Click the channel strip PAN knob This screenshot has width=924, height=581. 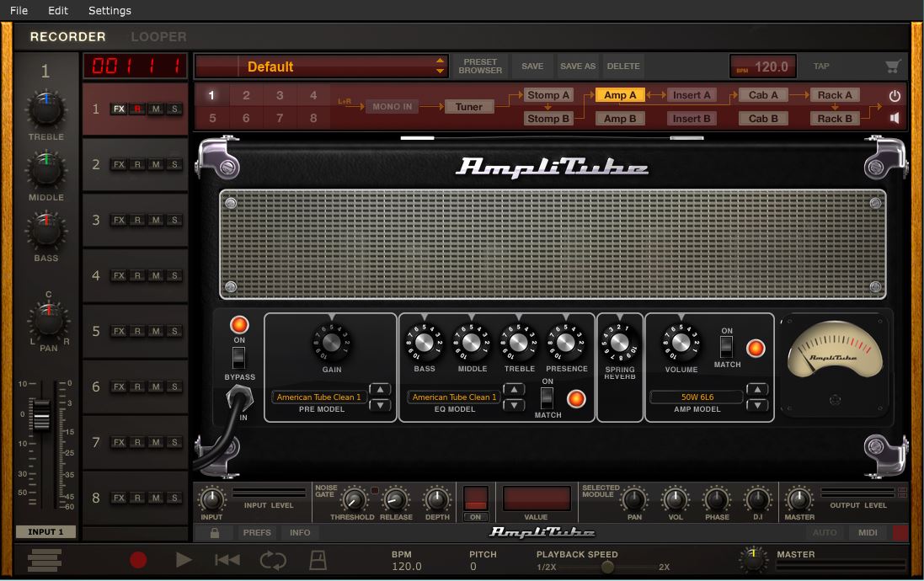click(48, 321)
